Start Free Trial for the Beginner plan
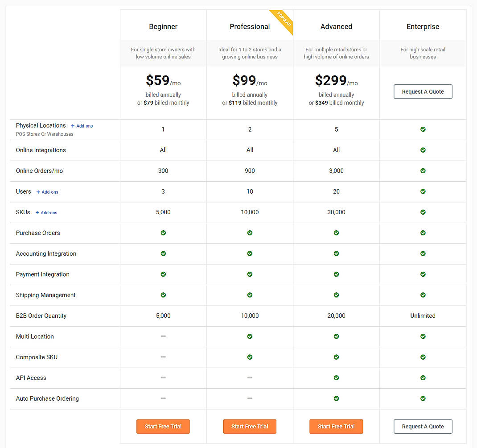The image size is (477, 448). [163, 427]
